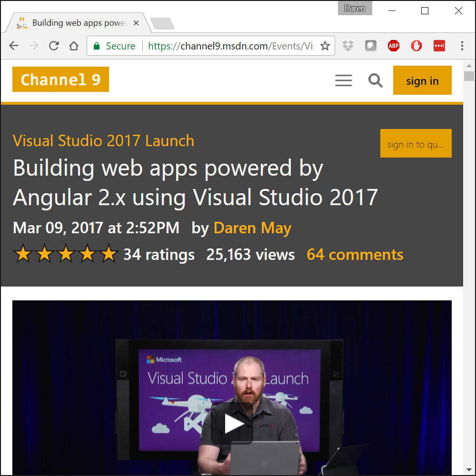Click the Channel 9 search magnifier
476x476 pixels.
(x=375, y=80)
